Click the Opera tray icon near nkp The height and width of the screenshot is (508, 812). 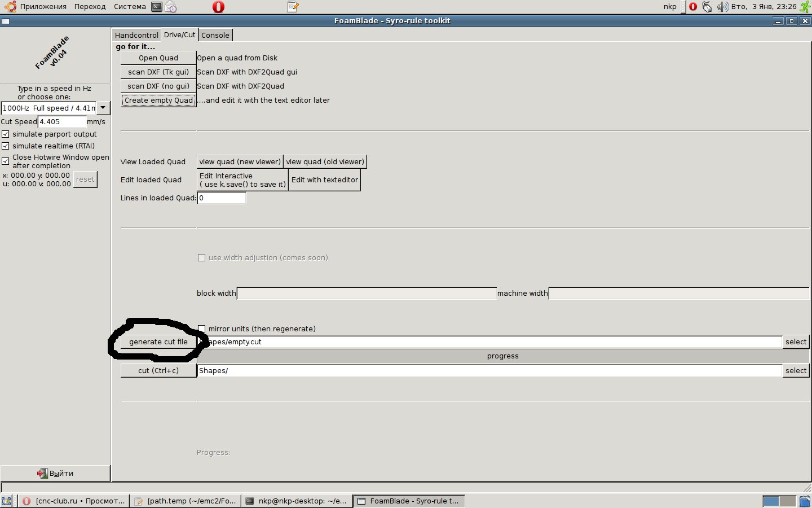693,7
